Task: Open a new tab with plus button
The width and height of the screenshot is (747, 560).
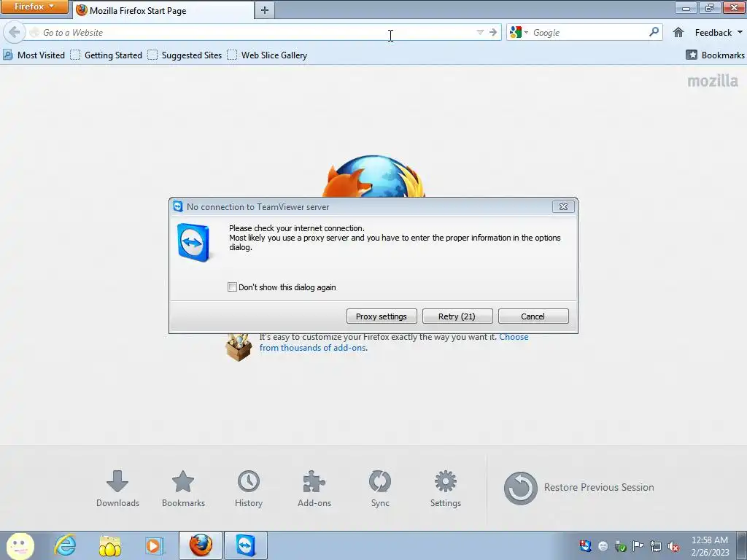Action: pyautogui.click(x=264, y=10)
